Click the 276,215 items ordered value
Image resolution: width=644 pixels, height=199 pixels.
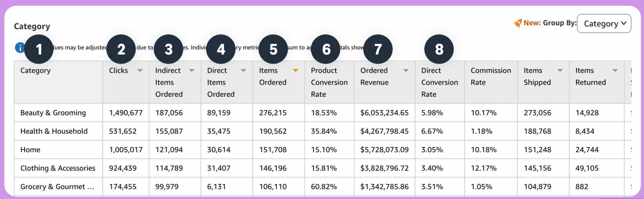tap(273, 113)
